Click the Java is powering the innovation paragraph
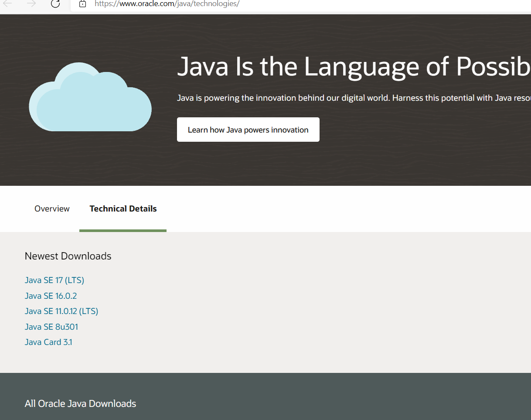 [354, 98]
